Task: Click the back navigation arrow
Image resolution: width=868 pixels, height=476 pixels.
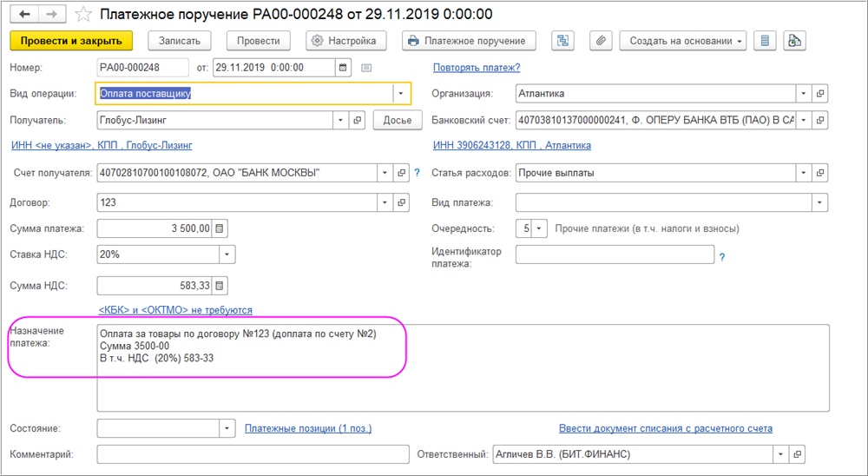Action: [x=23, y=14]
